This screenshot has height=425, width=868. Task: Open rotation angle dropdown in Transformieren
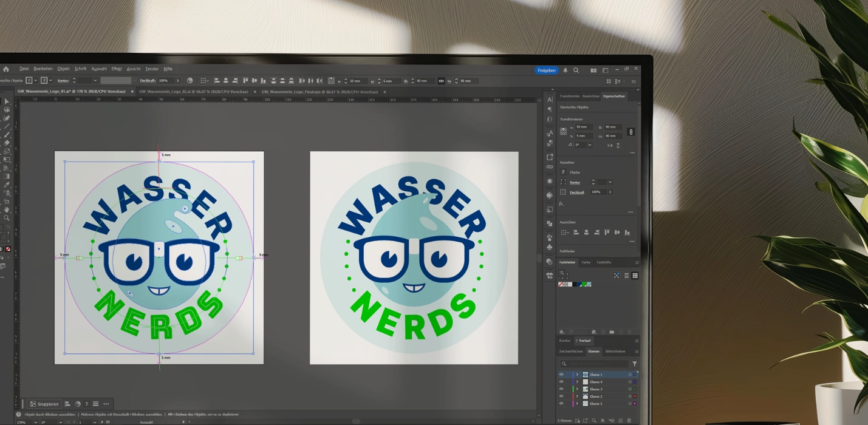[589, 145]
